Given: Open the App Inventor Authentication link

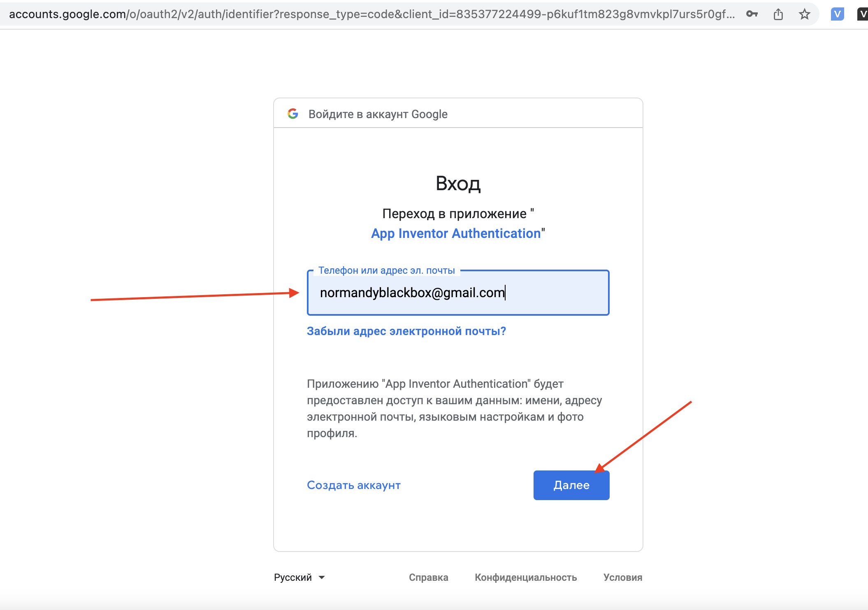Looking at the screenshot, I should coord(456,233).
